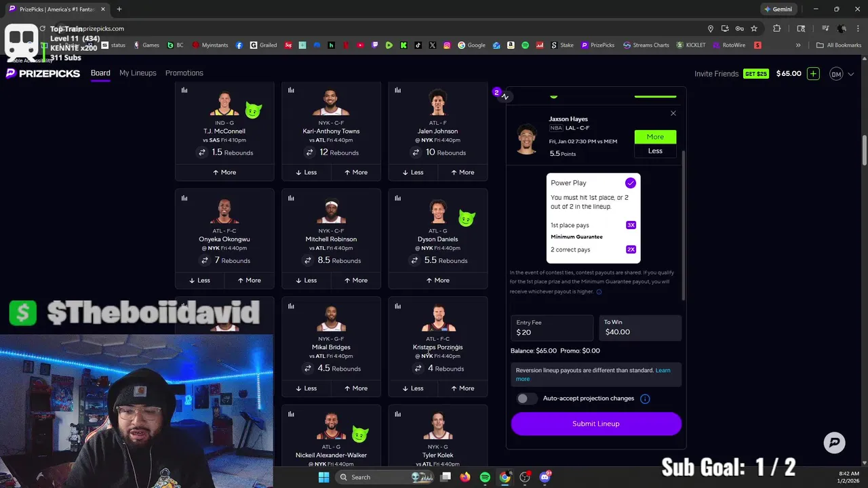Open the Windows Start menu
The height and width of the screenshot is (488, 868).
coord(323,477)
